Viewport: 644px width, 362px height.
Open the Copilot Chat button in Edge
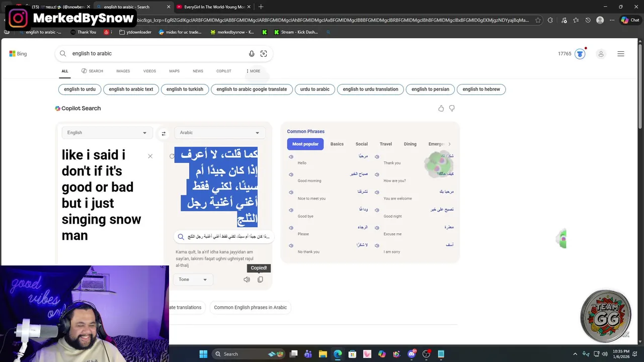coord(630,20)
